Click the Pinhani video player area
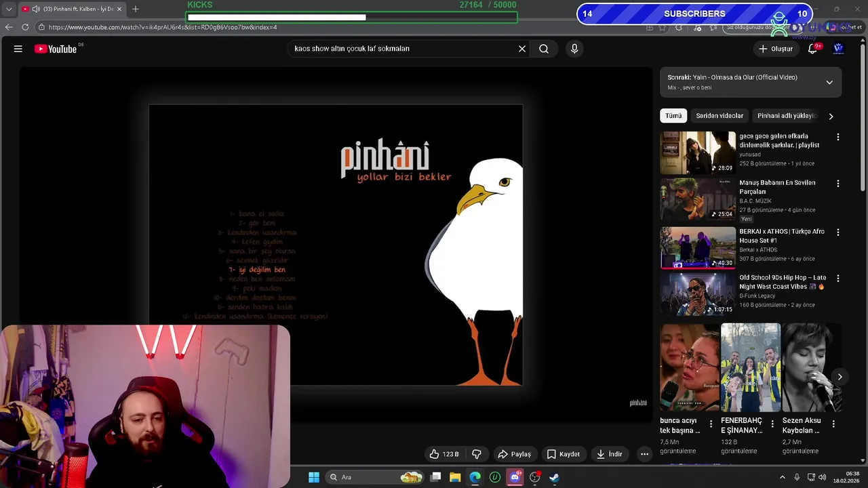The image size is (868, 488). point(336,245)
